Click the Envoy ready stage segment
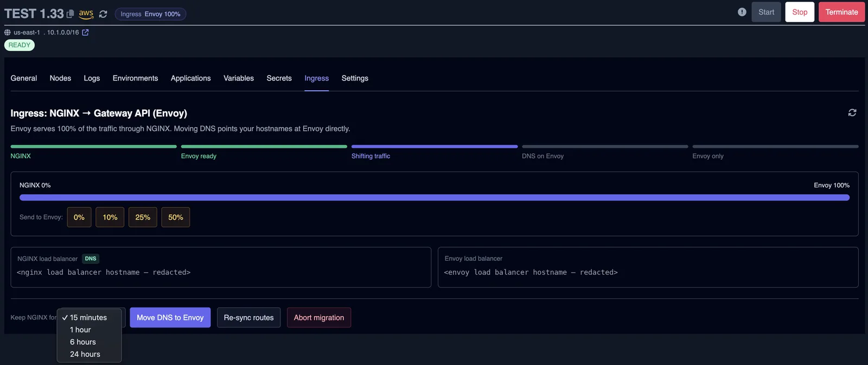Image resolution: width=868 pixels, height=365 pixels. 264,147
